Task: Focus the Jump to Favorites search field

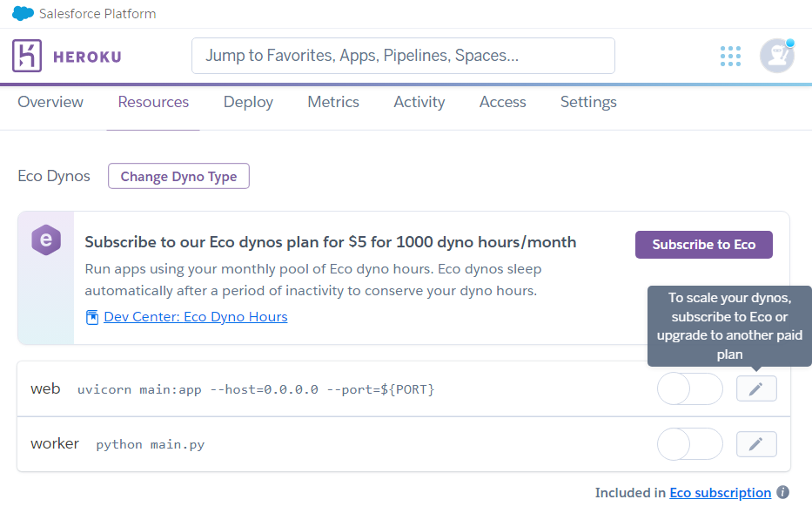Action: coord(403,56)
